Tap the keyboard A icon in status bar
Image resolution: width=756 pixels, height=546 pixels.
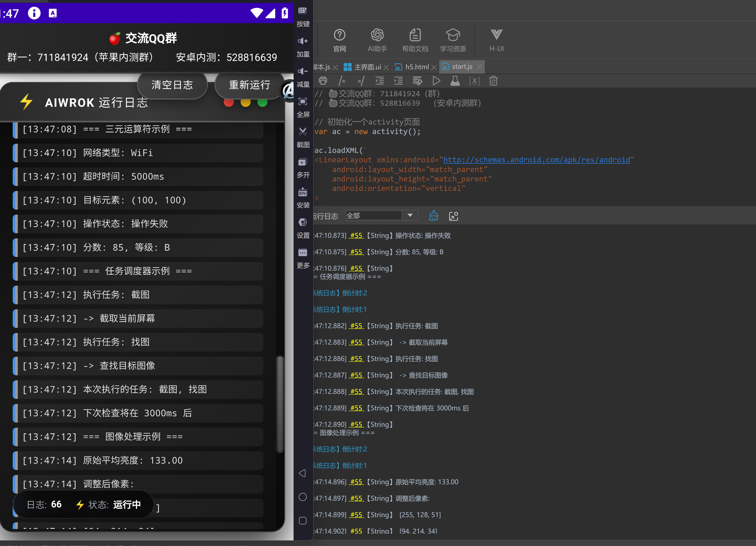click(x=53, y=13)
